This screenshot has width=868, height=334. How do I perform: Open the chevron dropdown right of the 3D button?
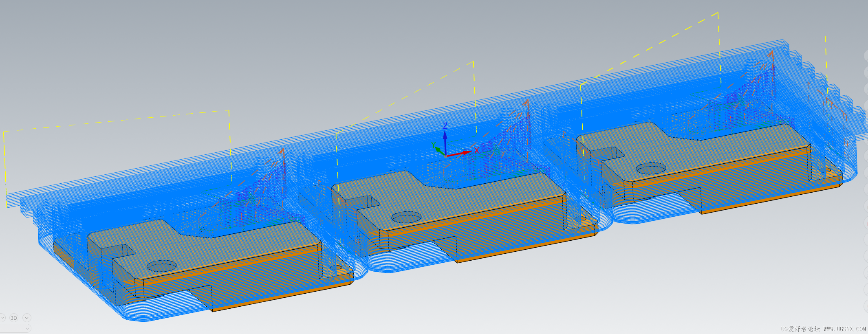tap(27, 318)
